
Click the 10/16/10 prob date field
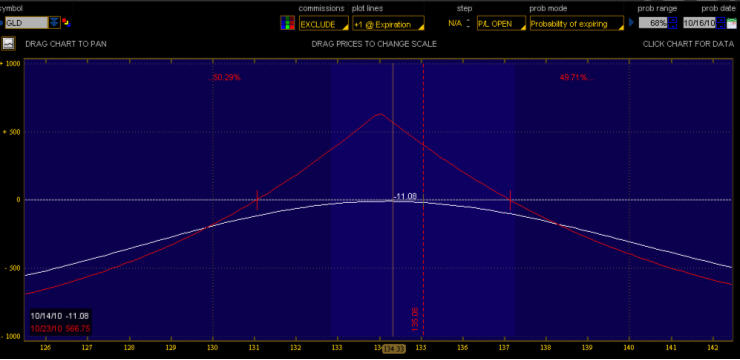point(699,23)
